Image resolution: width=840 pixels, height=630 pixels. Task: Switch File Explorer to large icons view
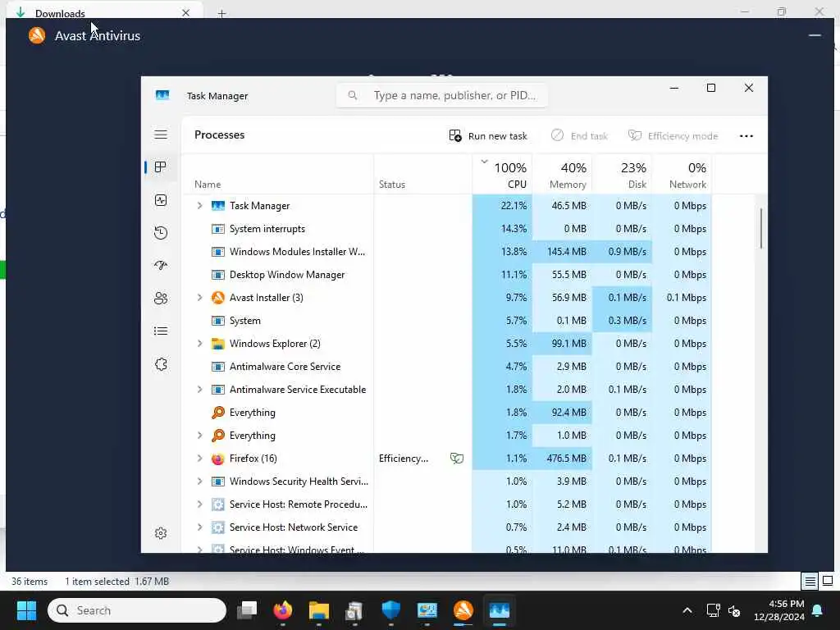pyautogui.click(x=828, y=581)
